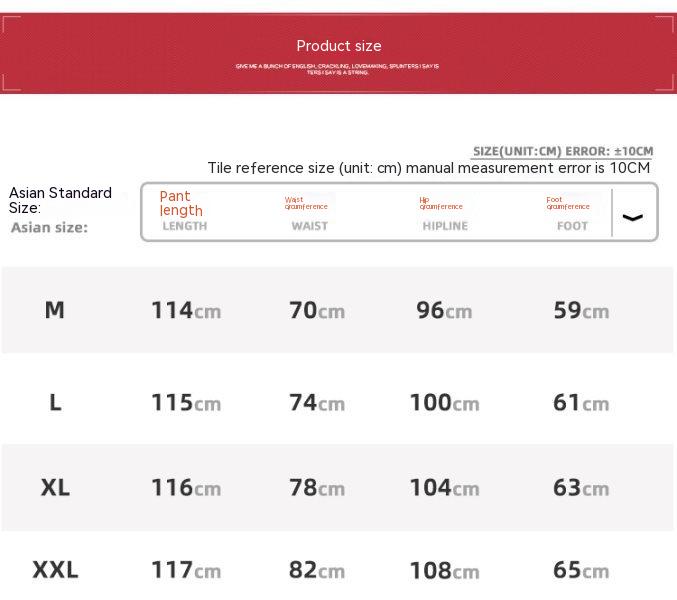
Task: Click the tile reference size note text
Action: tap(428, 168)
